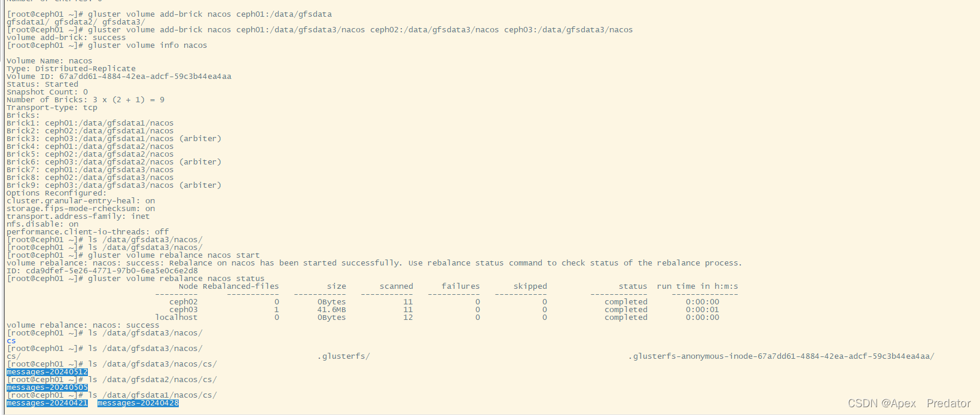Viewport: 980px width, 415px height.
Task: Click the 'run time in h:m:s' header
Action: tap(698, 286)
